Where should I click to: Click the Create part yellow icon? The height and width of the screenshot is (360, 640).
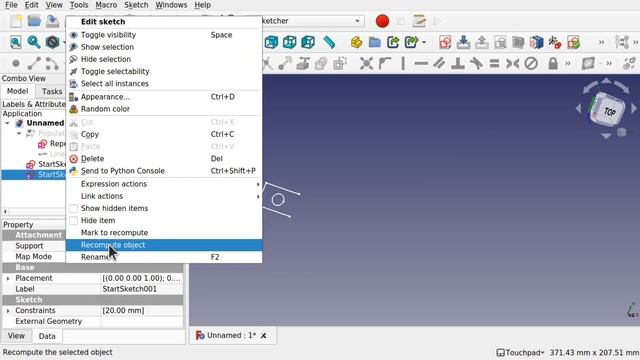point(356,42)
